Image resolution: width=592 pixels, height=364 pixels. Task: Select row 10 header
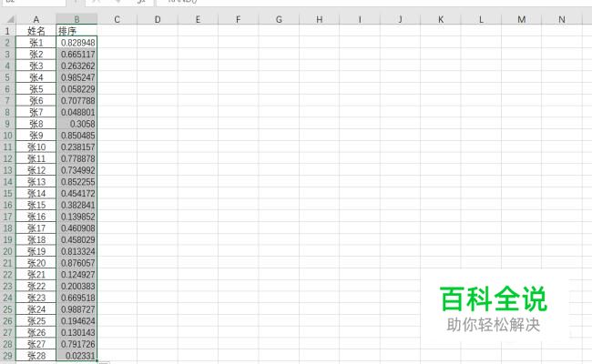pyautogui.click(x=7, y=136)
